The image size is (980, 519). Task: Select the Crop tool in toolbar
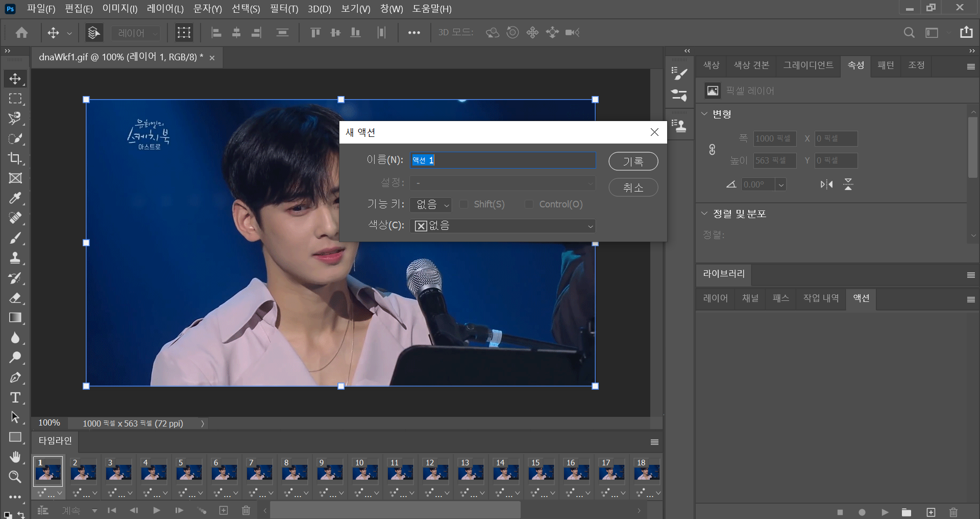point(15,158)
